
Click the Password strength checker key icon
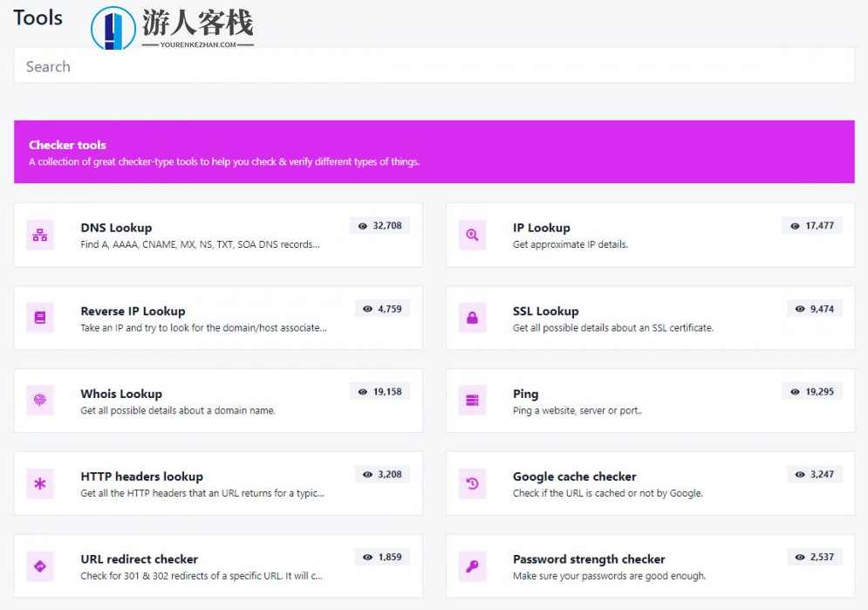pyautogui.click(x=472, y=565)
